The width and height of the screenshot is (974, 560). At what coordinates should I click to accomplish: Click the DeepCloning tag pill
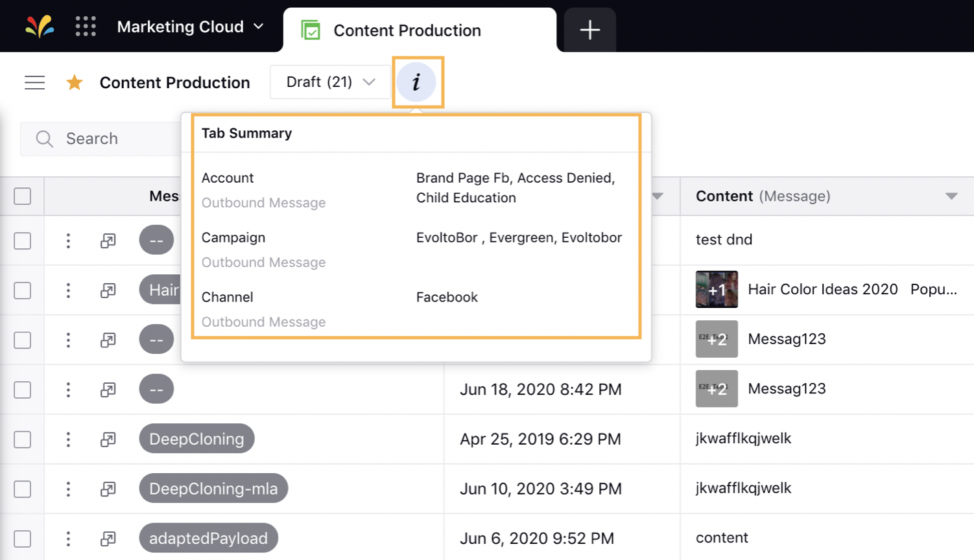196,439
